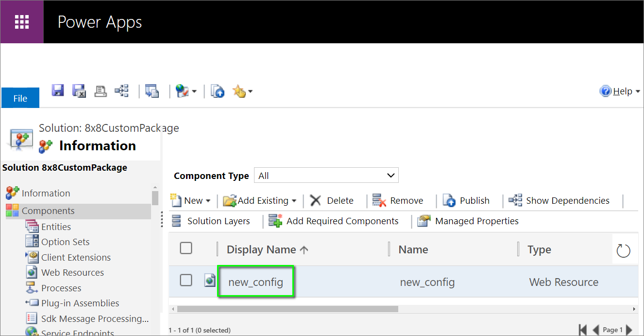Screen dimensions: 644x336
Task: Open the app launcher waffle menu
Action: [x=22, y=22]
